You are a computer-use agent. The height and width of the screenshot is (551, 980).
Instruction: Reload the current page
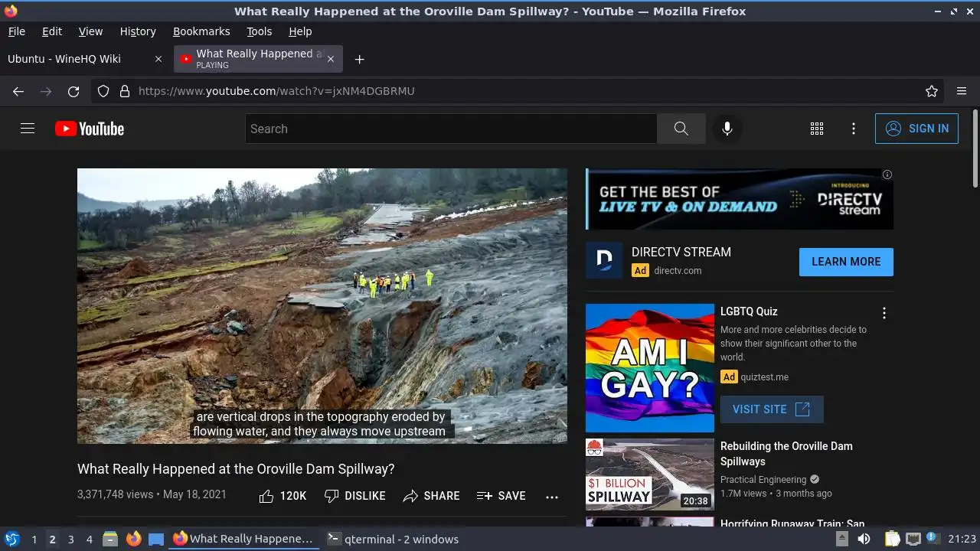click(73, 91)
